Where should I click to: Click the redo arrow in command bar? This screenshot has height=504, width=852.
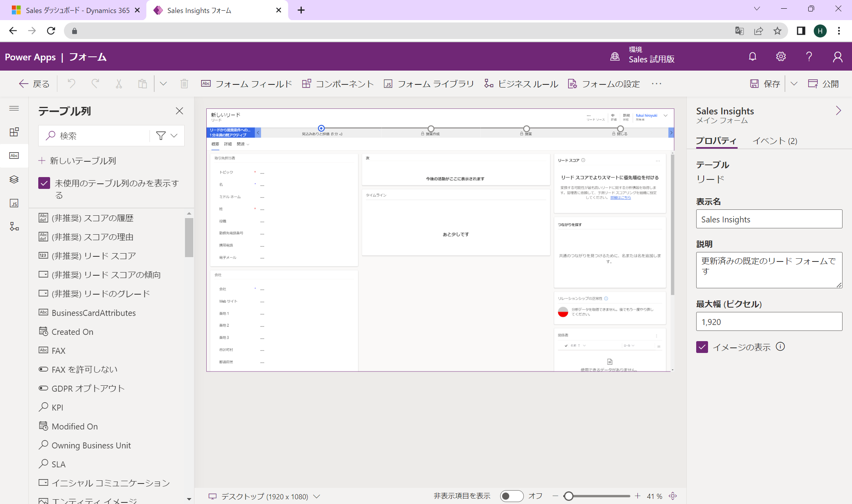(x=95, y=84)
